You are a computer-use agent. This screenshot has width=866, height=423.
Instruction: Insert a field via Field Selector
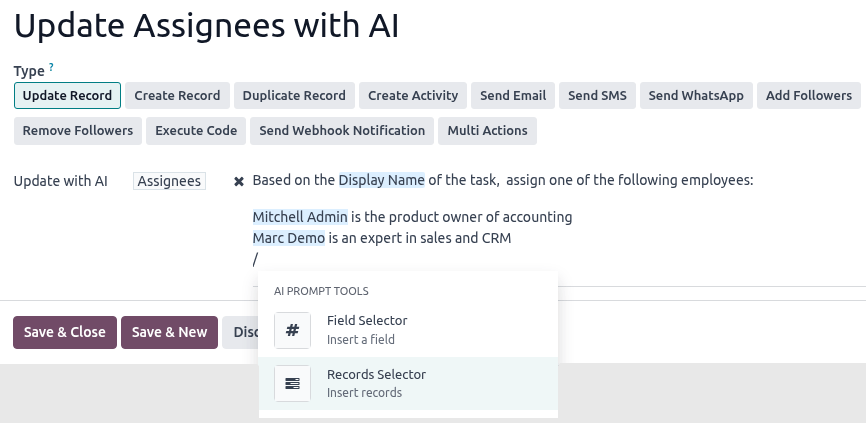[x=366, y=329]
